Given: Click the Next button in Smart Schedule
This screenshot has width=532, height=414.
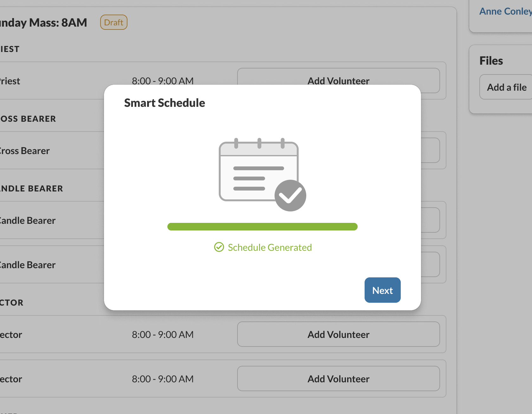Looking at the screenshot, I should point(382,290).
